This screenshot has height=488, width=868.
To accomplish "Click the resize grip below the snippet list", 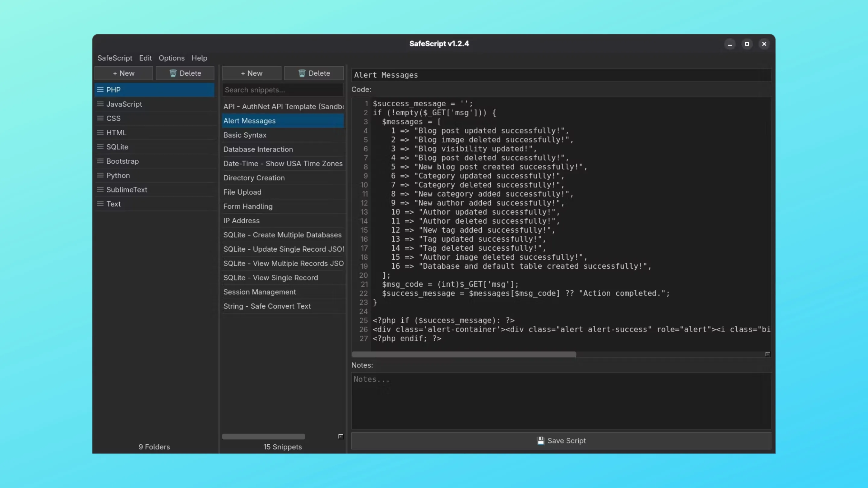I will point(341,436).
